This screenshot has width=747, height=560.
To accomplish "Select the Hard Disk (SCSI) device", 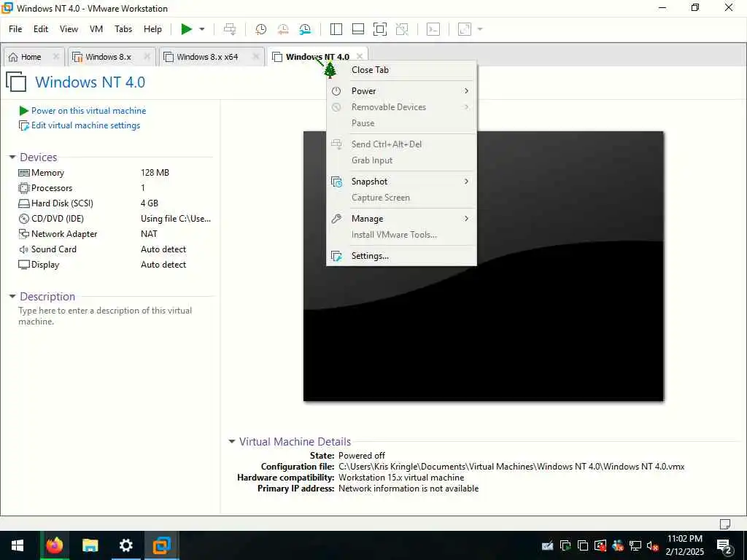I will pyautogui.click(x=115, y=203).
